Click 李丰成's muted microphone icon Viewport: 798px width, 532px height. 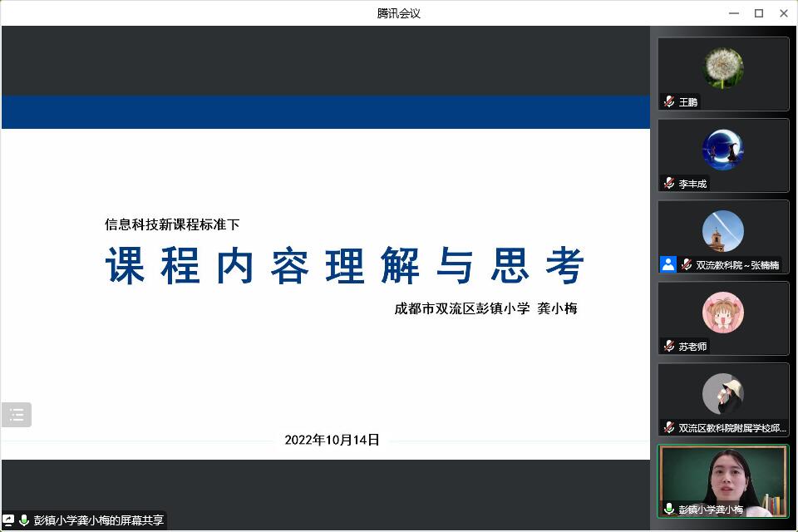(x=670, y=184)
